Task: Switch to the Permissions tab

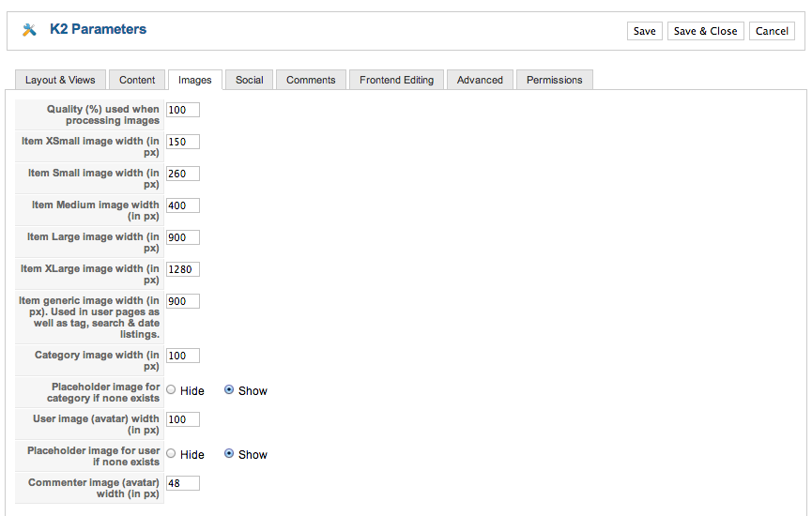Action: click(x=554, y=80)
